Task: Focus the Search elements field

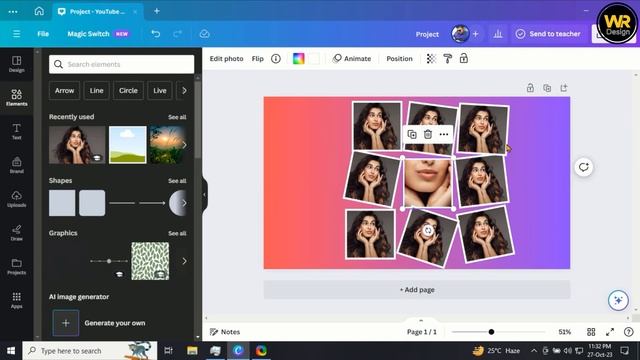Action: pyautogui.click(x=122, y=64)
